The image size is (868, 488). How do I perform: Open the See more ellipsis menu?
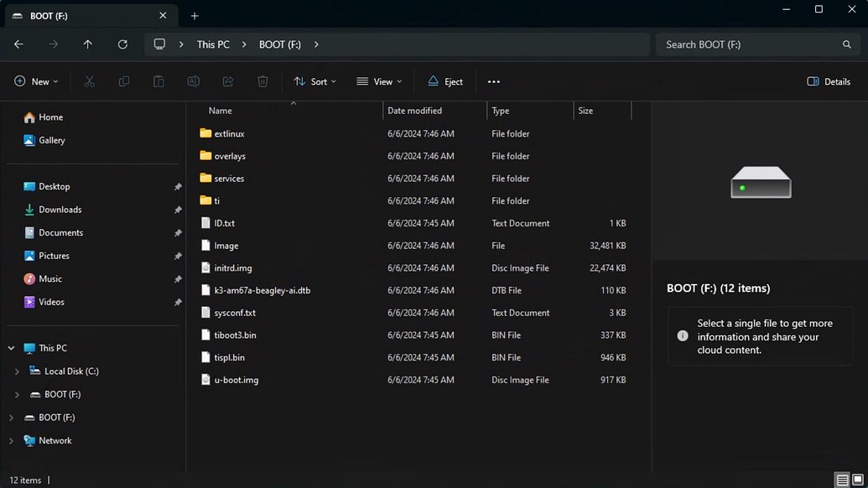click(493, 81)
